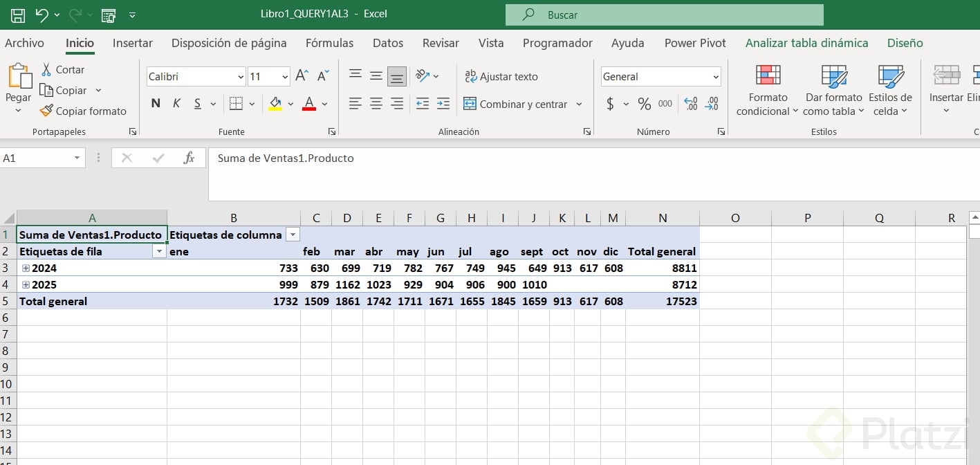Screen dimensions: 980x465
Task: Open Etiquetas de columna filter dropdown
Action: point(293,235)
